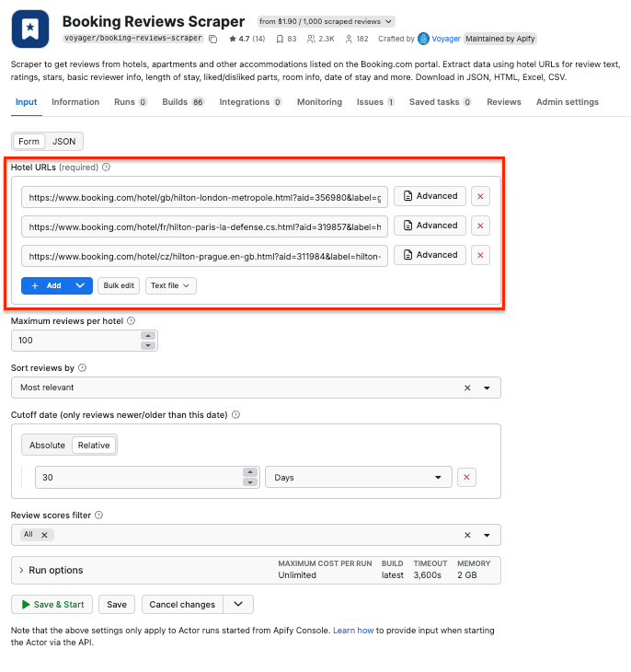Screen dimensions: 631x672
Task: Open Advanced settings for hilton-london-metropole URL
Action: tap(430, 196)
